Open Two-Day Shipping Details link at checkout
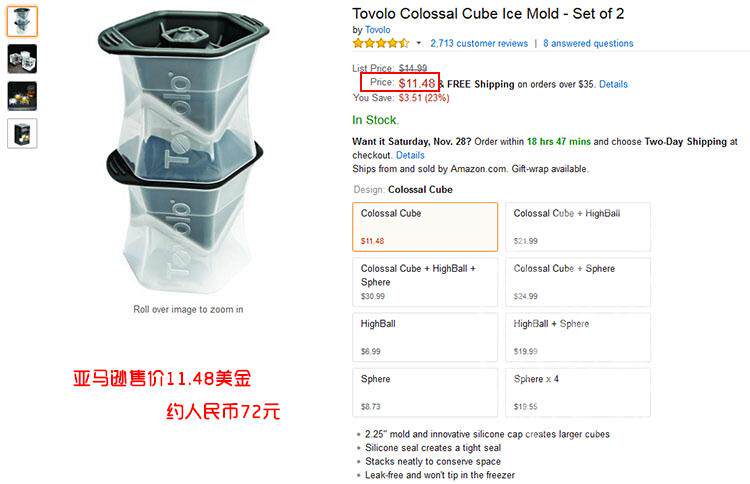The width and height of the screenshot is (750, 484). click(x=410, y=155)
